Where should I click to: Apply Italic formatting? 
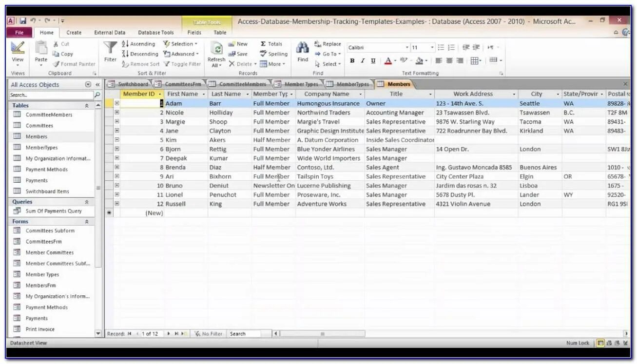362,61
